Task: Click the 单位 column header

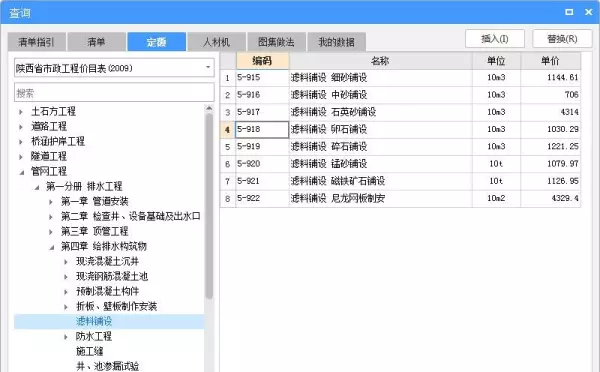Action: 496,60
